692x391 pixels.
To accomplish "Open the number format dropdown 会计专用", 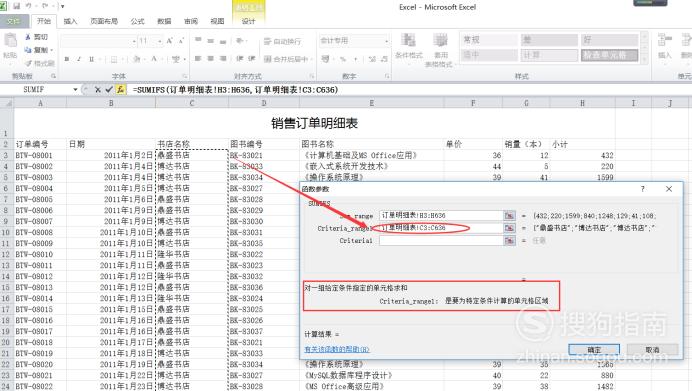I will coord(387,41).
